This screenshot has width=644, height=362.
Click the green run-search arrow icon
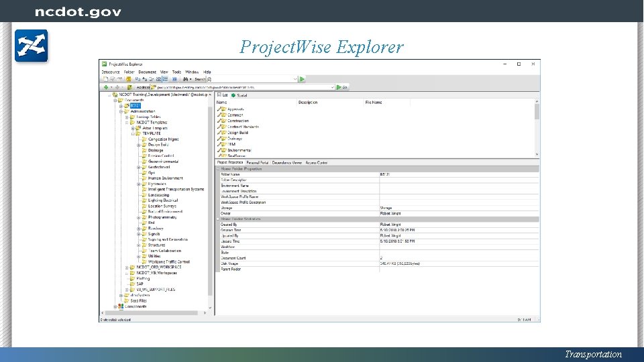click(x=302, y=79)
